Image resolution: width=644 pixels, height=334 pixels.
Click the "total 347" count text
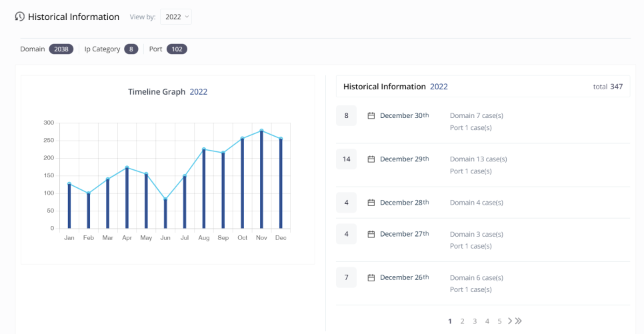click(608, 87)
